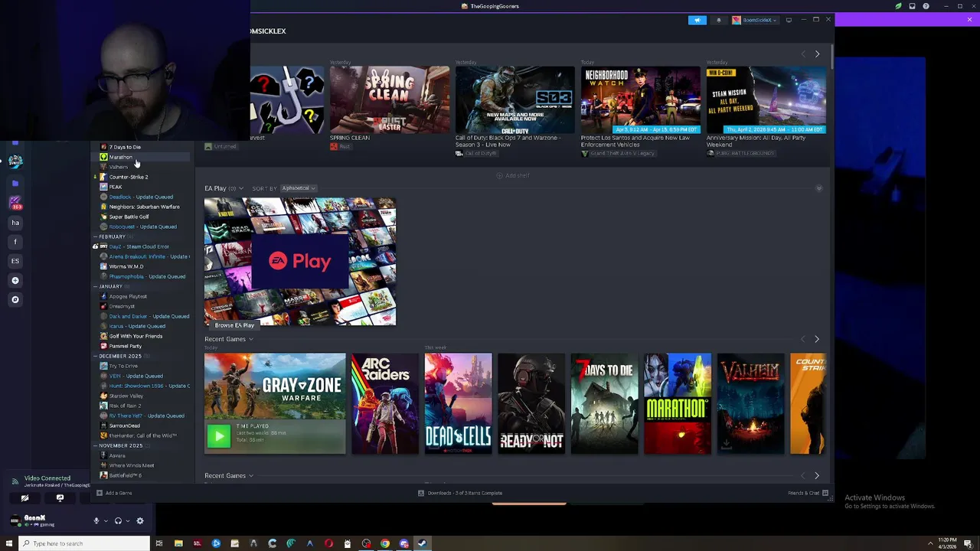Open ARC Raiders game tile
980x551 pixels.
pos(385,403)
